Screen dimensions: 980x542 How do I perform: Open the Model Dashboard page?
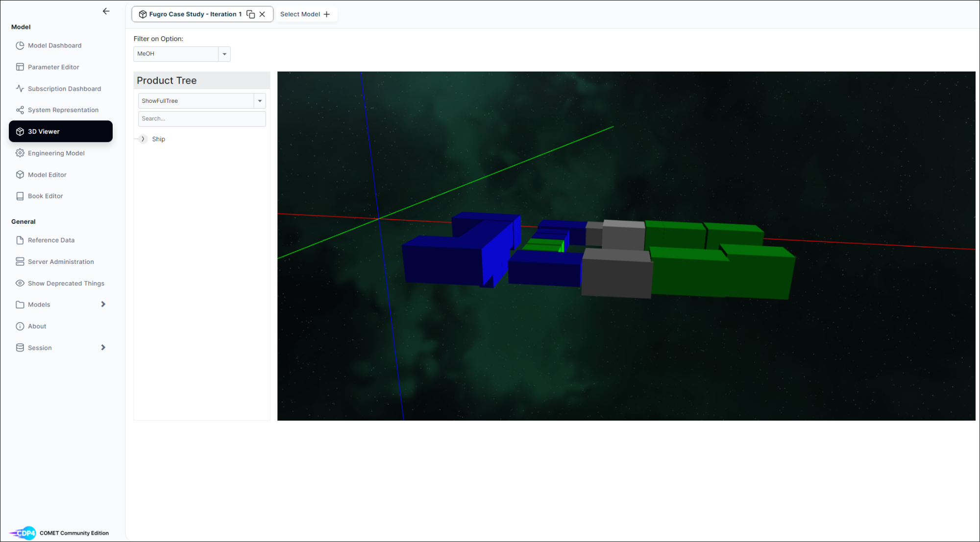[54, 46]
